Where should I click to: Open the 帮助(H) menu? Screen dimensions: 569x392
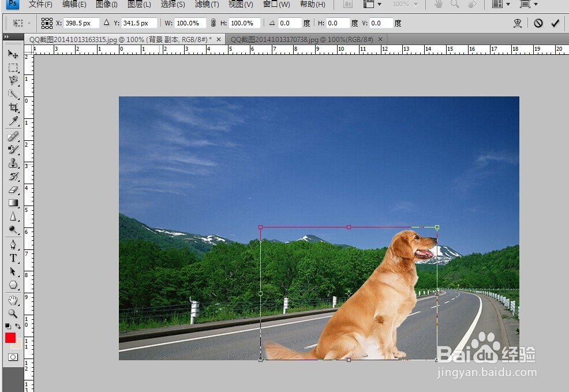[312, 5]
